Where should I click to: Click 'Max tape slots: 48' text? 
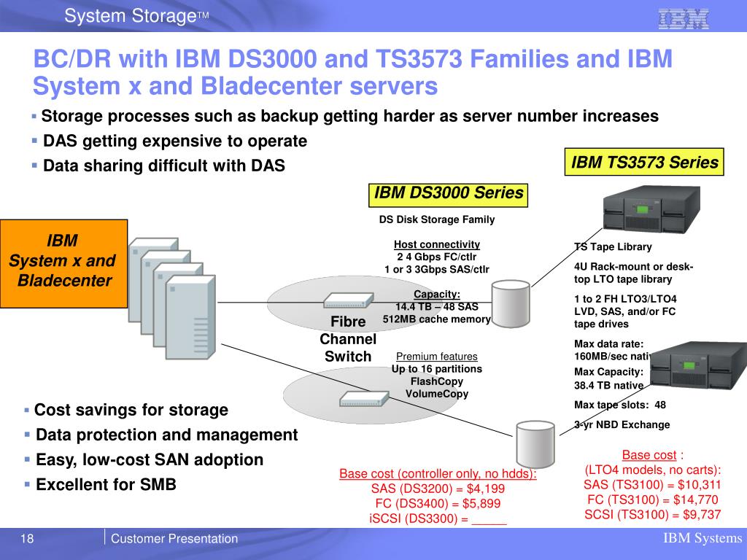coord(620,405)
